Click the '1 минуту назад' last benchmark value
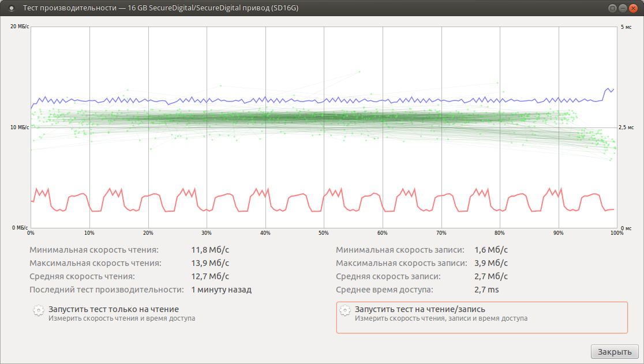 coord(222,290)
